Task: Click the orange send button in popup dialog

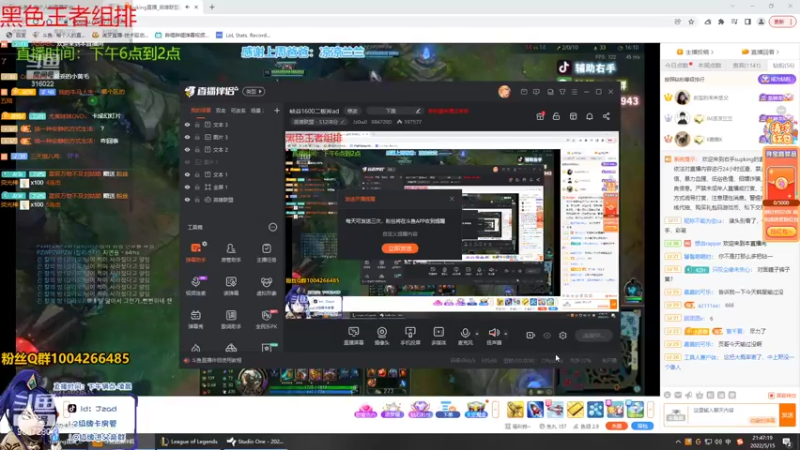Action: coord(400,248)
